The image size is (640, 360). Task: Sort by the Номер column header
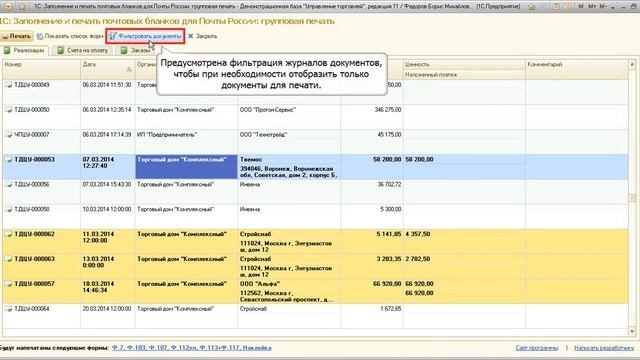coord(41,69)
